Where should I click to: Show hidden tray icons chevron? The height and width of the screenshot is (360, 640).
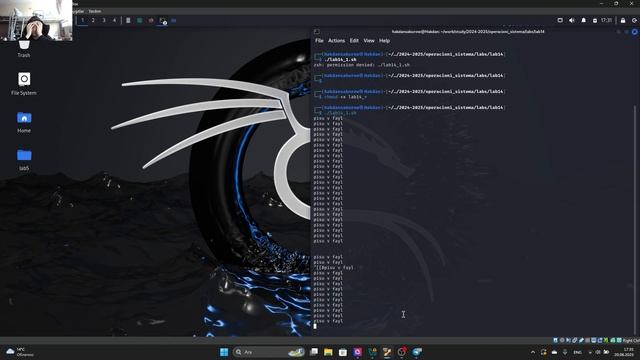533,352
